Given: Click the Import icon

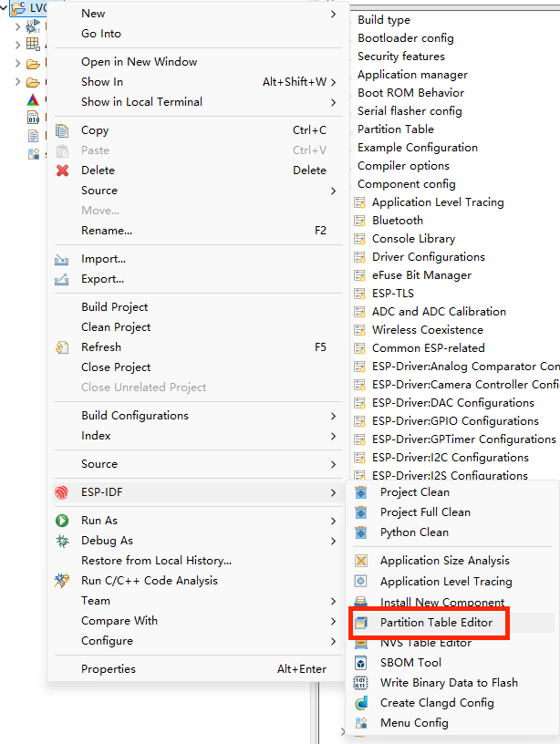Looking at the screenshot, I should 62,259.
